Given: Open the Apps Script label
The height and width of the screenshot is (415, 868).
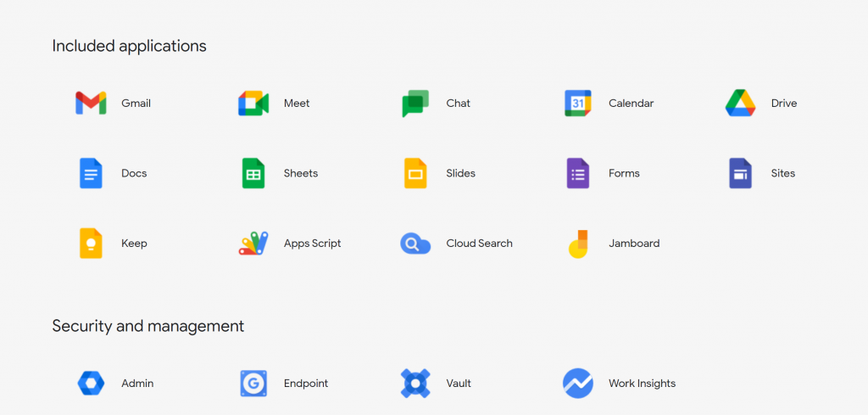Looking at the screenshot, I should click(x=312, y=244).
